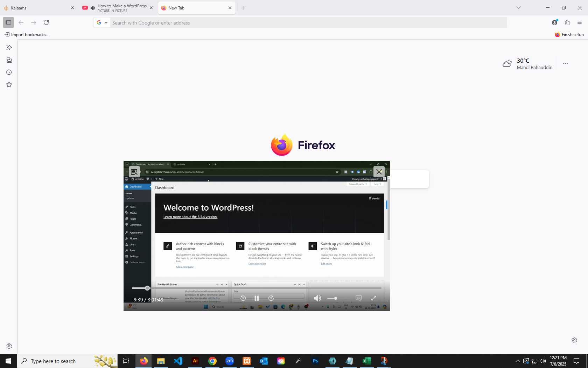The width and height of the screenshot is (588, 368).
Task: Open the Firefox application menu
Action: [x=580, y=22]
